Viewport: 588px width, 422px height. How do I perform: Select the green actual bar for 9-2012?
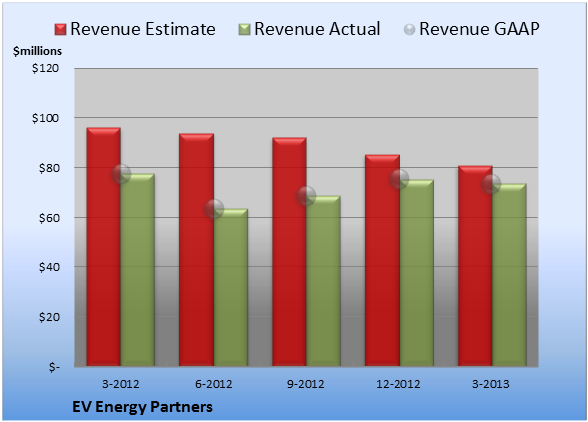(323, 281)
